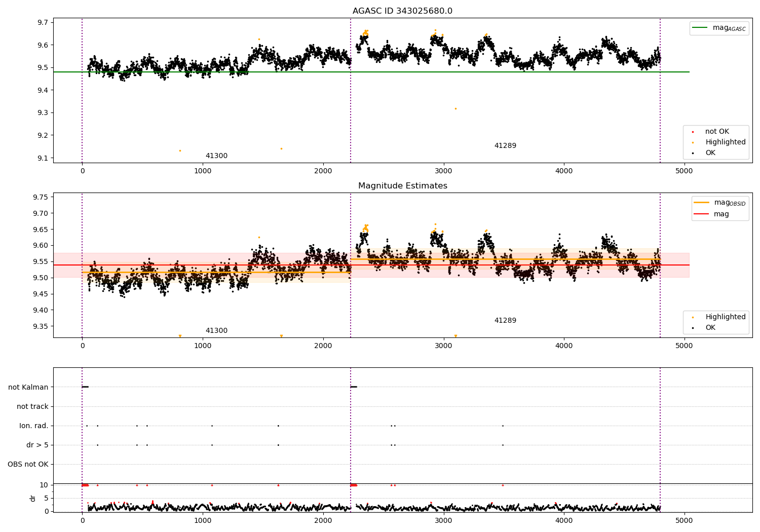Select the 'not track' row label
Image resolution: width=760 pixels, height=532 pixels.
click(x=32, y=406)
